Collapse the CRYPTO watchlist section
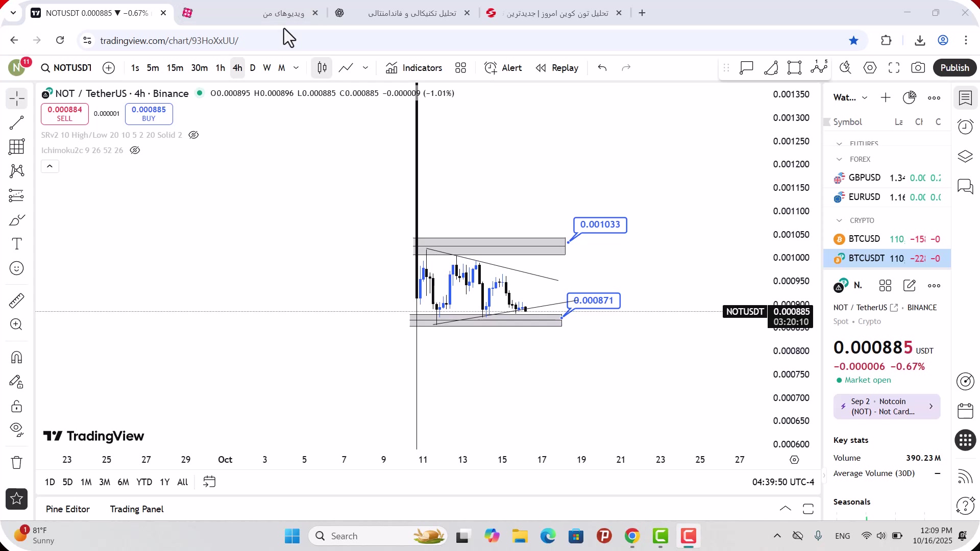The width and height of the screenshot is (980, 551). coord(839,220)
